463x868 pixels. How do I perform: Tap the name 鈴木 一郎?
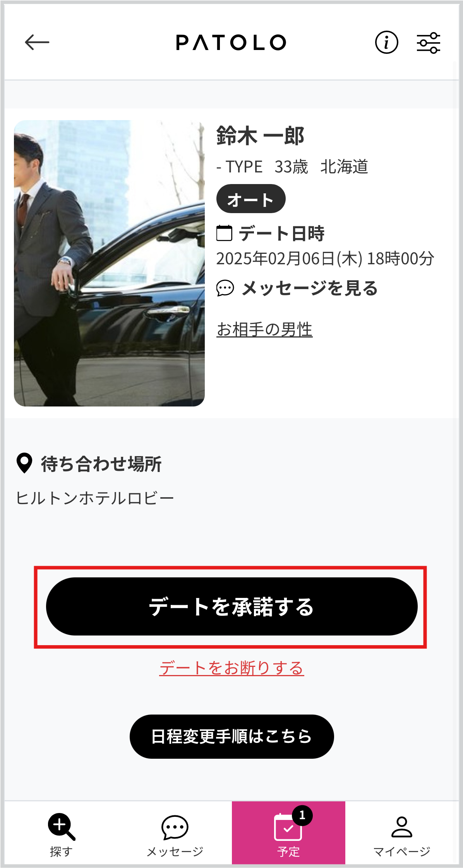(x=260, y=136)
